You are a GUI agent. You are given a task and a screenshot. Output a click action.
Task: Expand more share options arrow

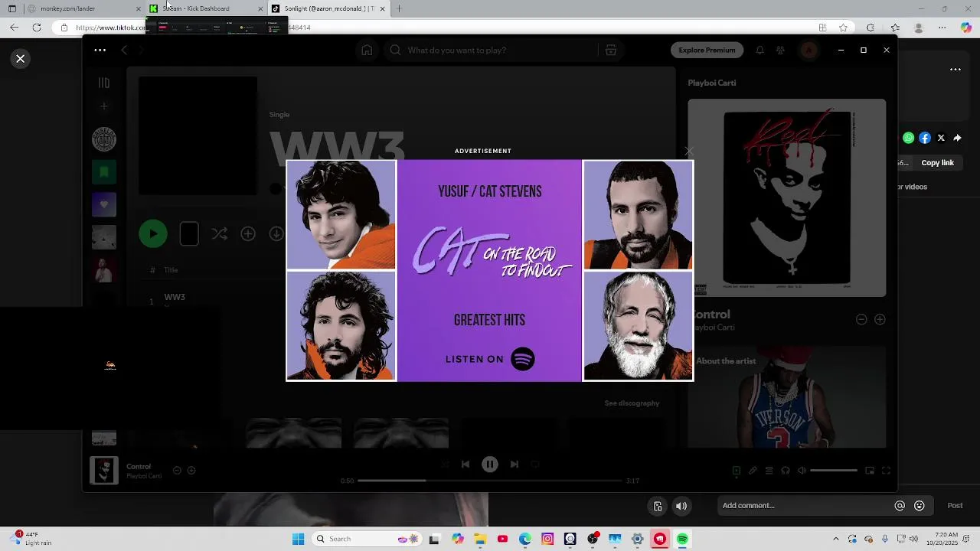pos(957,138)
